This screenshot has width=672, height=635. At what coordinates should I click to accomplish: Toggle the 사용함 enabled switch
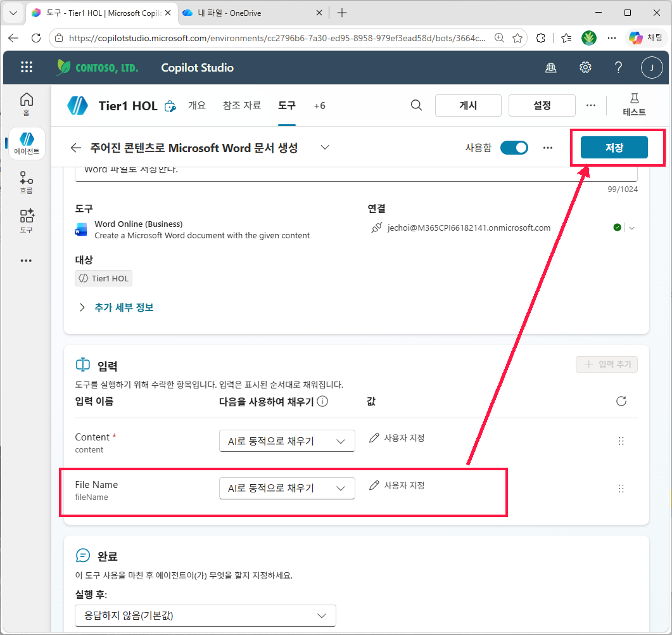(x=514, y=148)
